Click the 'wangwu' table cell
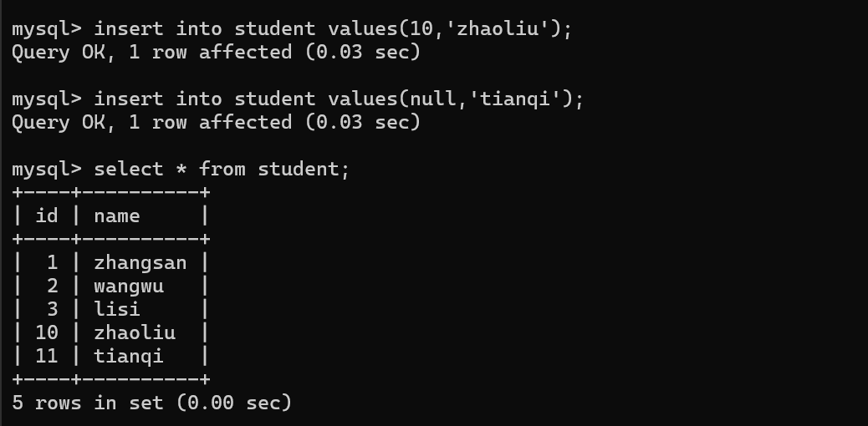The image size is (868, 426). [129, 286]
